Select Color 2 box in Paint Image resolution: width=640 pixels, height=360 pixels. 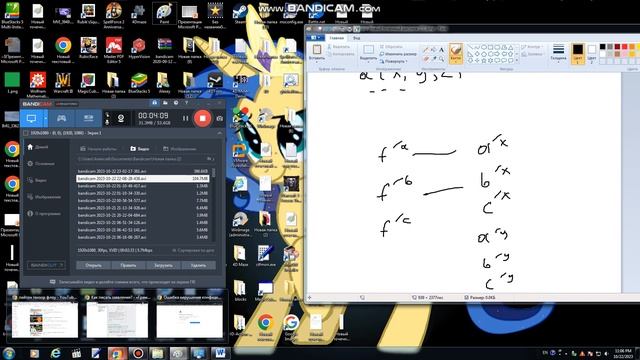[592, 53]
